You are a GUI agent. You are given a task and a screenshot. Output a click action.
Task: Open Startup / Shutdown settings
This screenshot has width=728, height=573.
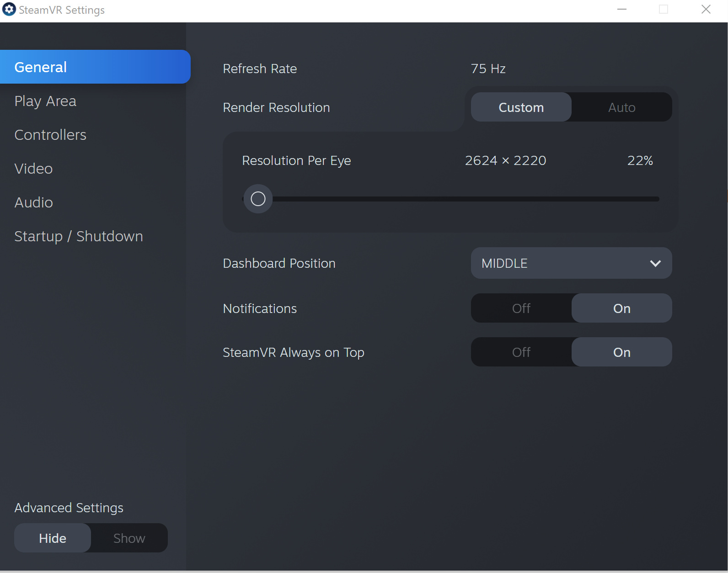[79, 236]
